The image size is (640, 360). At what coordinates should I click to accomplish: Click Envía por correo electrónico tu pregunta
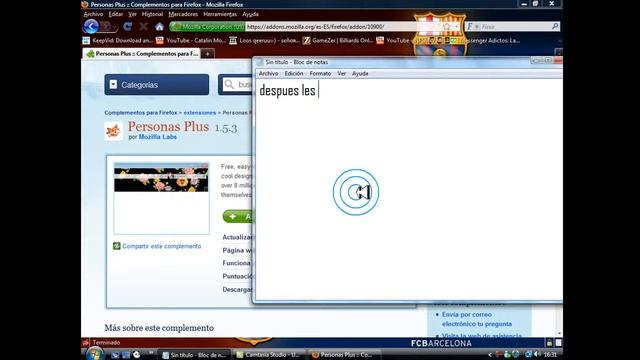477,319
